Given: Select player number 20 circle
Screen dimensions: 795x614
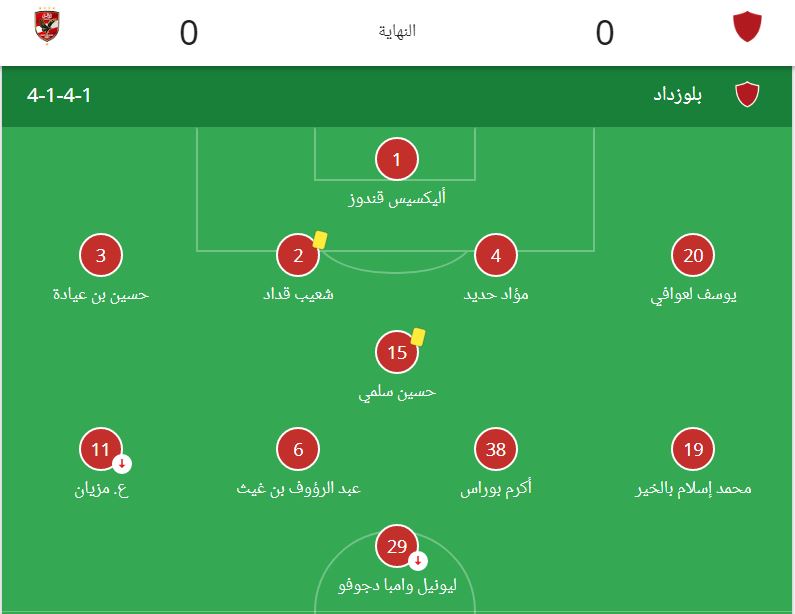Looking at the screenshot, I should [693, 256].
